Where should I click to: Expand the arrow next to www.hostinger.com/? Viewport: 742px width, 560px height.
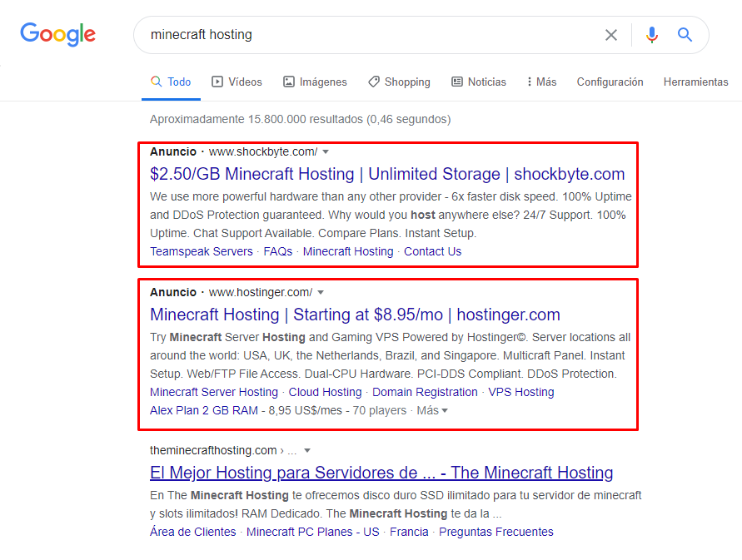pyautogui.click(x=321, y=292)
